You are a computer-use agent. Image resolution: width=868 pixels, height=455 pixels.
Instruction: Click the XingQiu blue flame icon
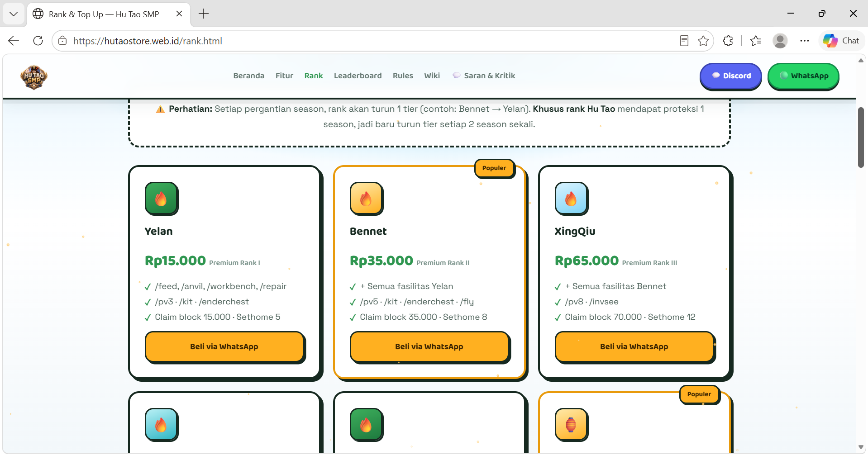click(x=572, y=199)
